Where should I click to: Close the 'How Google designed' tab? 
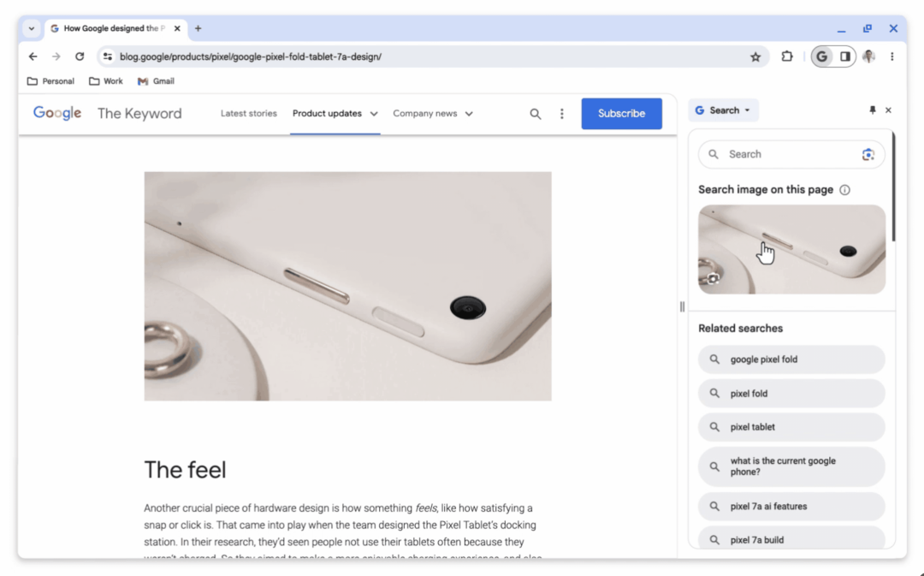pyautogui.click(x=177, y=28)
